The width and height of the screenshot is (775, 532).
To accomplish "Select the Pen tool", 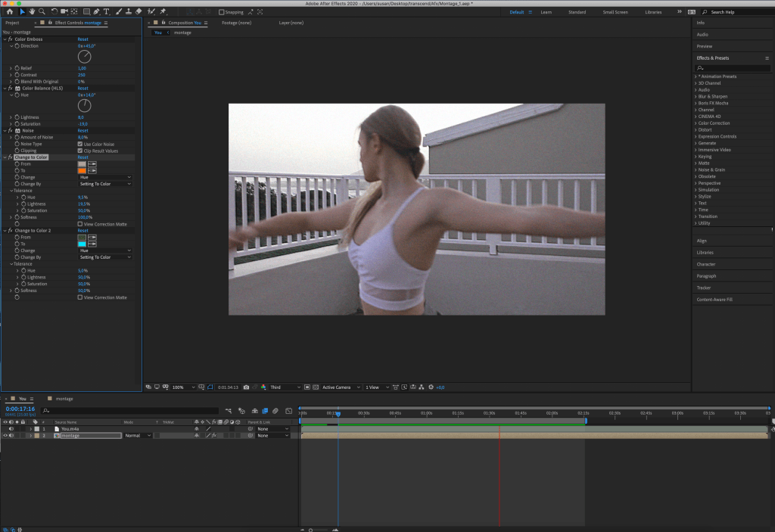I will click(97, 12).
